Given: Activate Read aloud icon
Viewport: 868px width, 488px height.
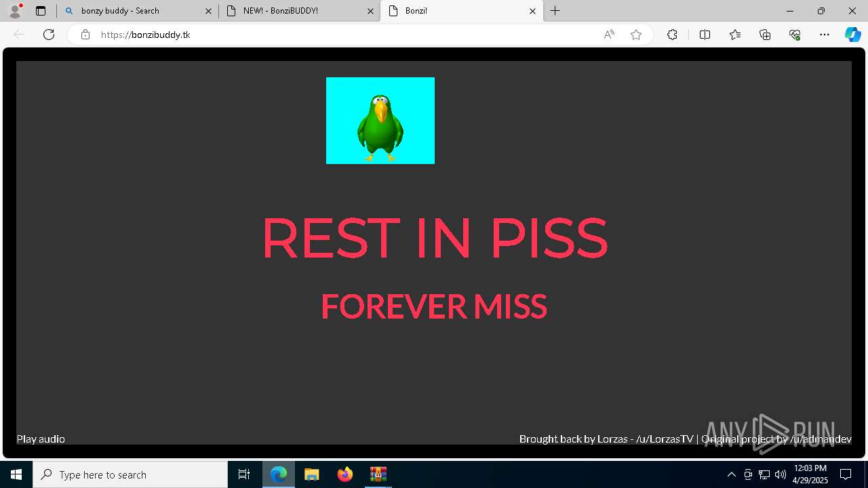Looking at the screenshot, I should [x=609, y=35].
